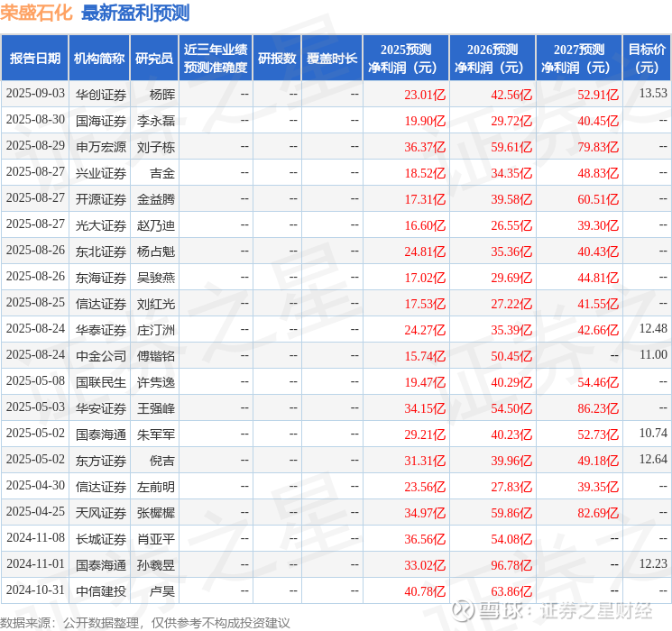672x631 pixels.
Task: Click the 数据来源 disclaimer footer text
Action: coord(145,622)
